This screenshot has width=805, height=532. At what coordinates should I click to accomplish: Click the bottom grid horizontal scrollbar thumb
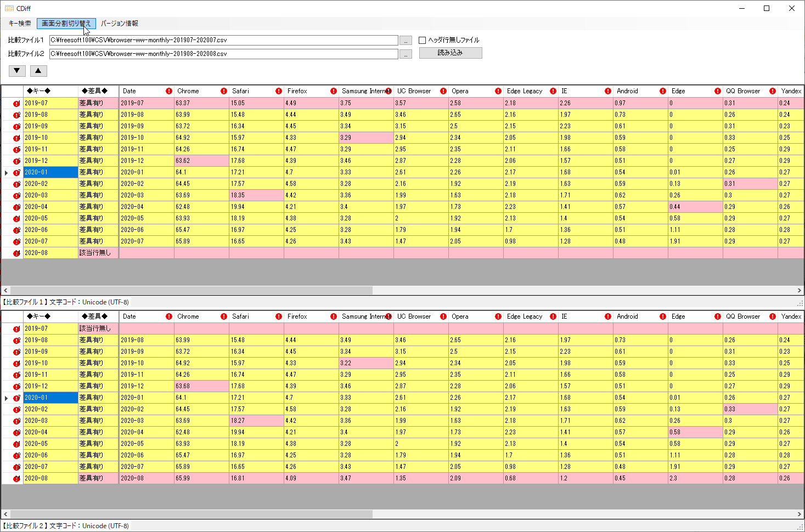(x=191, y=514)
